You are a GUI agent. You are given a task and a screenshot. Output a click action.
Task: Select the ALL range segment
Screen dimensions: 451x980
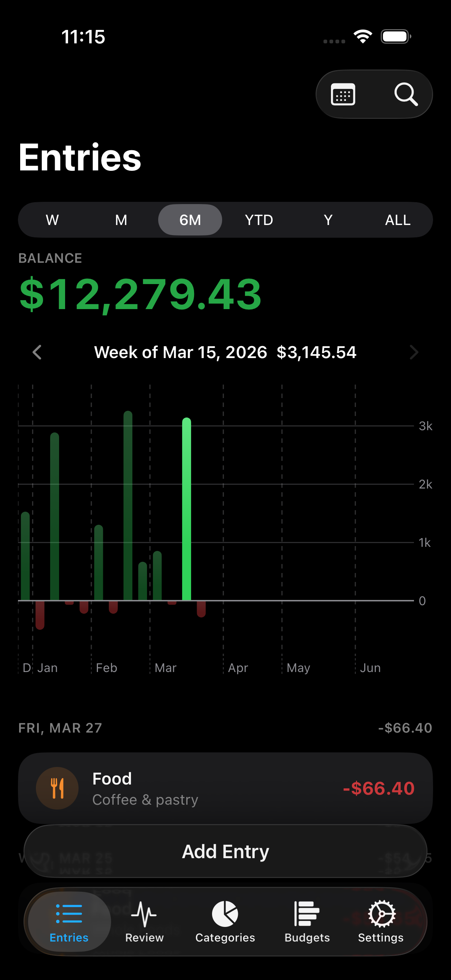[x=398, y=220]
